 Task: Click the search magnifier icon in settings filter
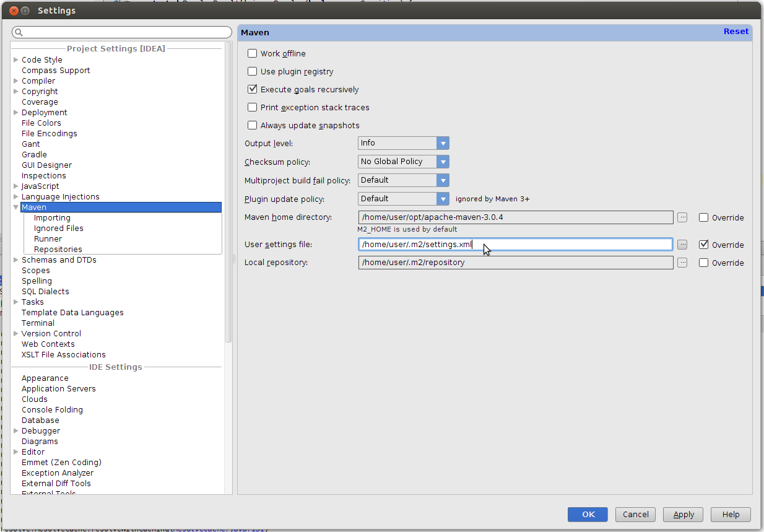(19, 32)
